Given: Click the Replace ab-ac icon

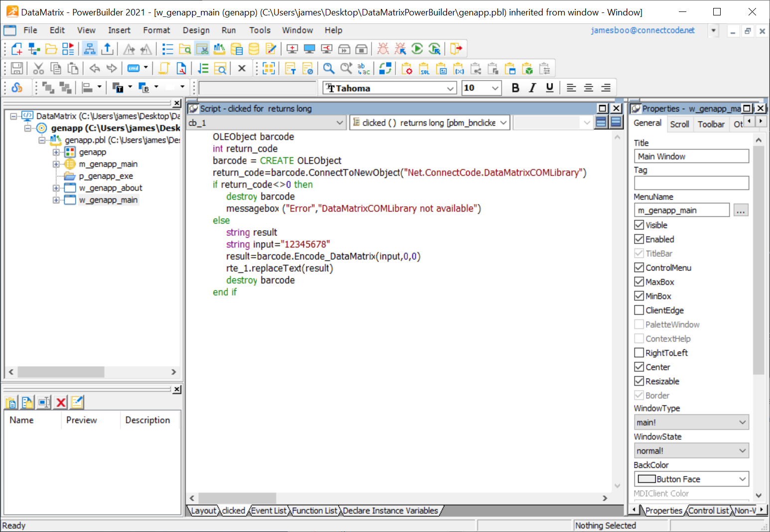Looking at the screenshot, I should coord(364,68).
